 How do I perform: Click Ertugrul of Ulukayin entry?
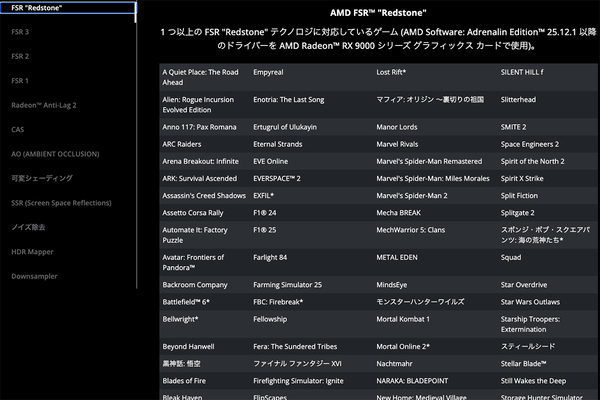click(285, 127)
